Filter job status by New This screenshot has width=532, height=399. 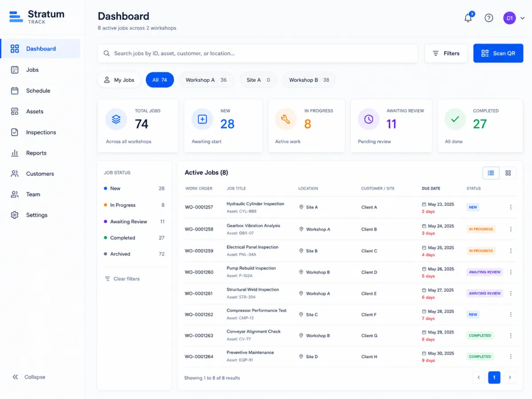[134, 188]
